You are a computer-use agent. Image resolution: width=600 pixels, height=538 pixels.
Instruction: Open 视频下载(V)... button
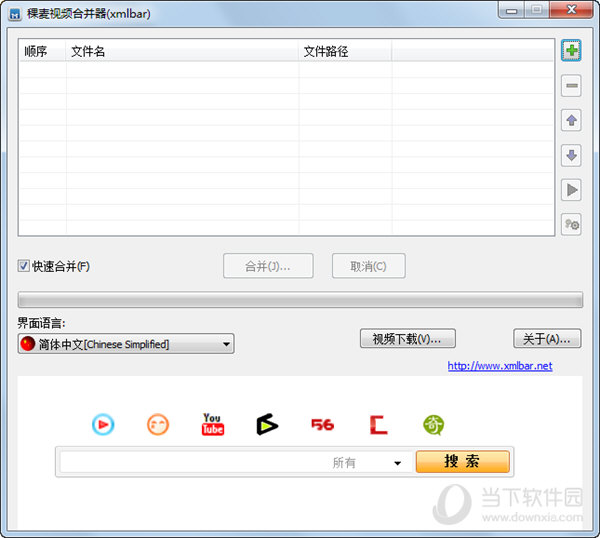click(x=408, y=338)
